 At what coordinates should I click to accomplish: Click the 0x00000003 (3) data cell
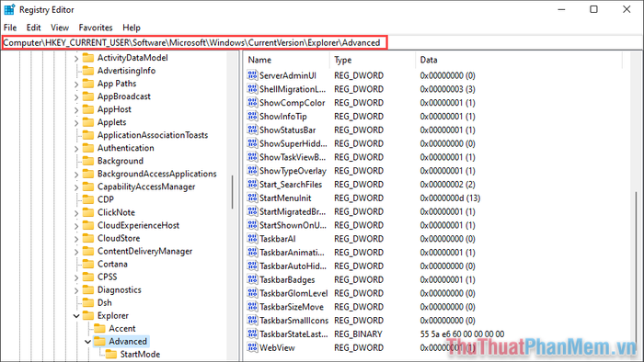(x=447, y=89)
